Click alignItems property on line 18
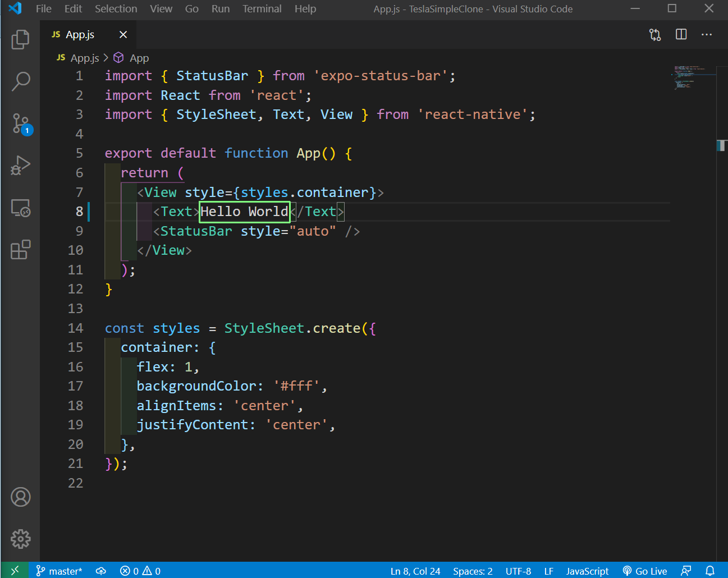This screenshot has width=728, height=578. click(176, 406)
